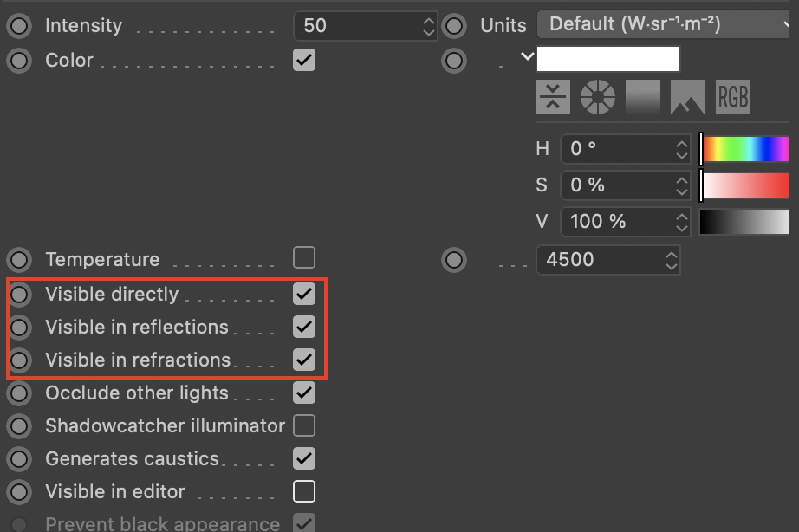Open the spectrum gradient color mode
Screen dimensions: 799x532
click(643, 97)
